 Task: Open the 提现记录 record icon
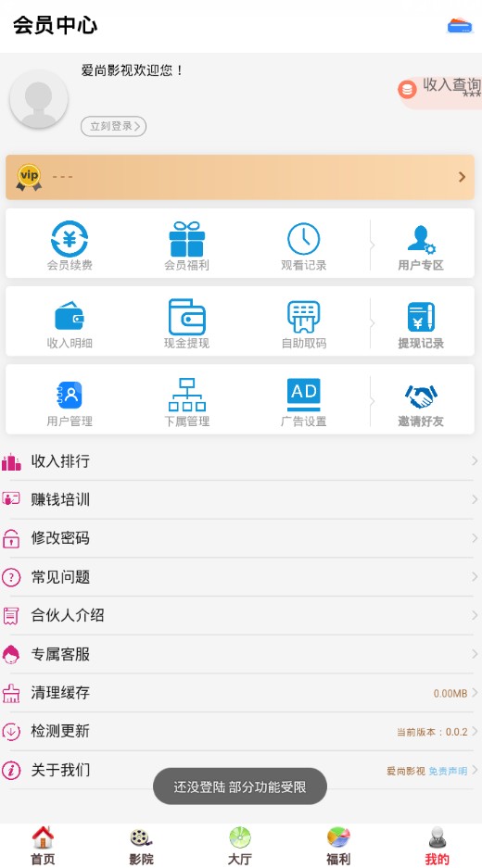[421, 317]
